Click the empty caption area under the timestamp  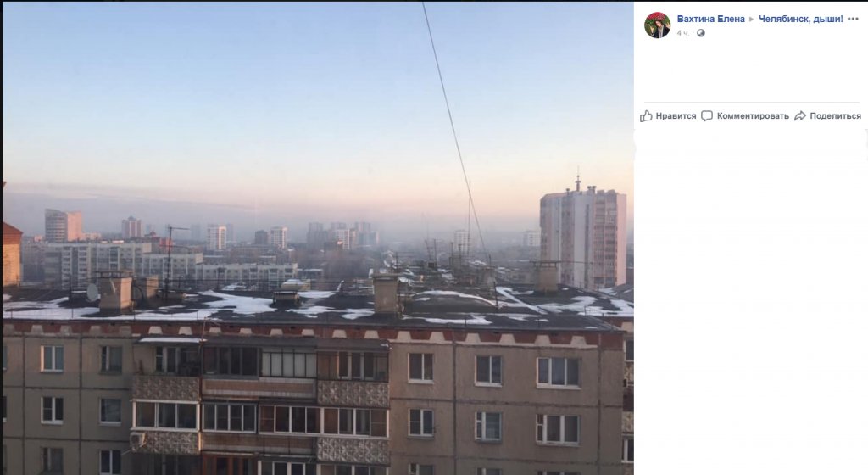pyautogui.click(x=751, y=70)
